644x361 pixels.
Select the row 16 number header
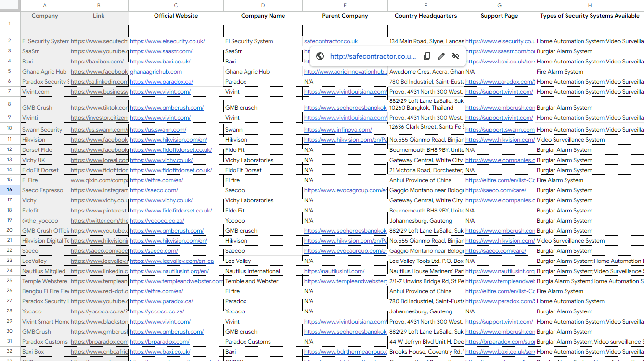pyautogui.click(x=10, y=190)
